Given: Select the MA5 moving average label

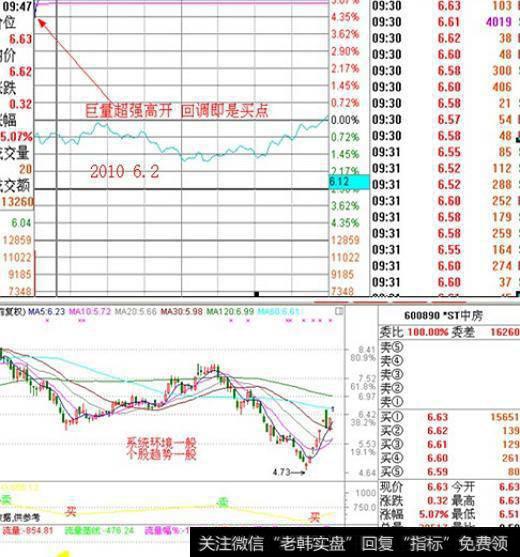Looking at the screenshot, I should pyautogui.click(x=47, y=312).
